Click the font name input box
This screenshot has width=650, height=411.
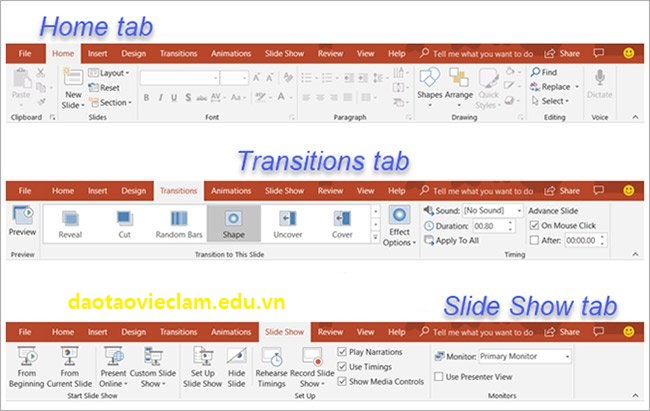[179, 78]
